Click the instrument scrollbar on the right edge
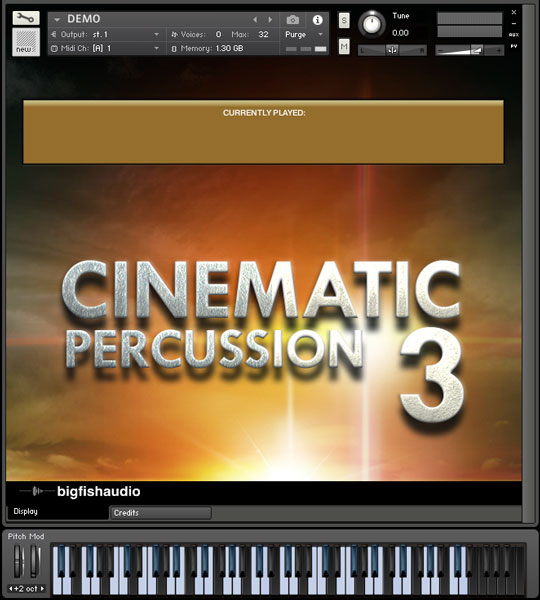Image resolution: width=540 pixels, height=600 pixels. (x=528, y=264)
